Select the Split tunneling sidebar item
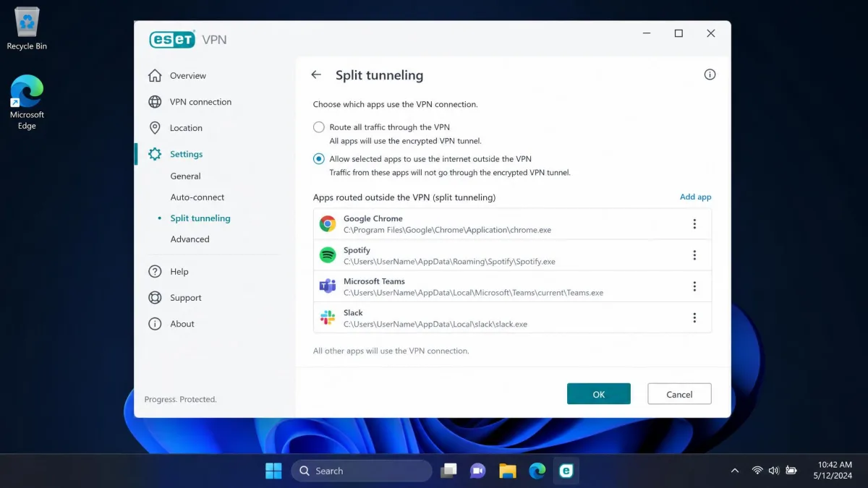Screen dimensions: 868x488 (x=200, y=218)
